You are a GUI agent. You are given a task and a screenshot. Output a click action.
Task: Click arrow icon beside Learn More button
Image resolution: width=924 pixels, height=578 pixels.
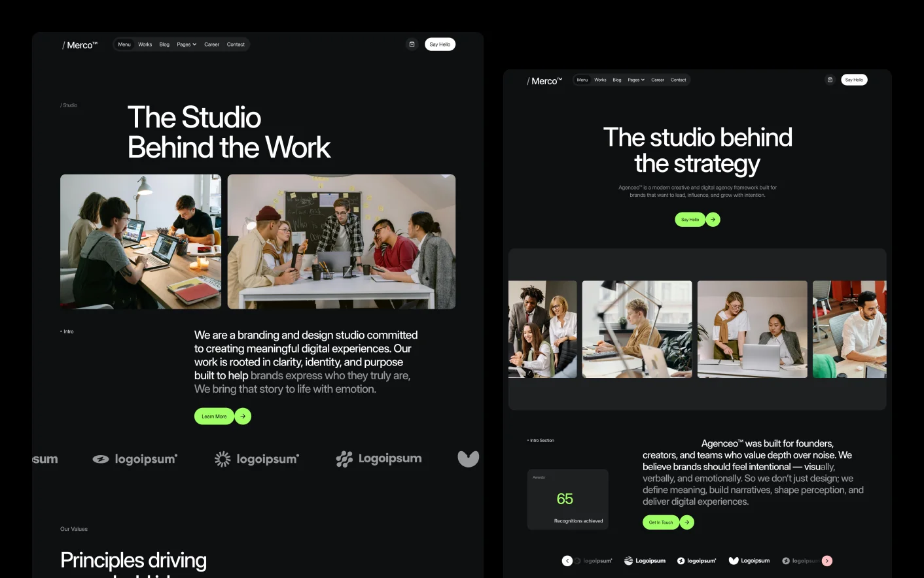(243, 416)
